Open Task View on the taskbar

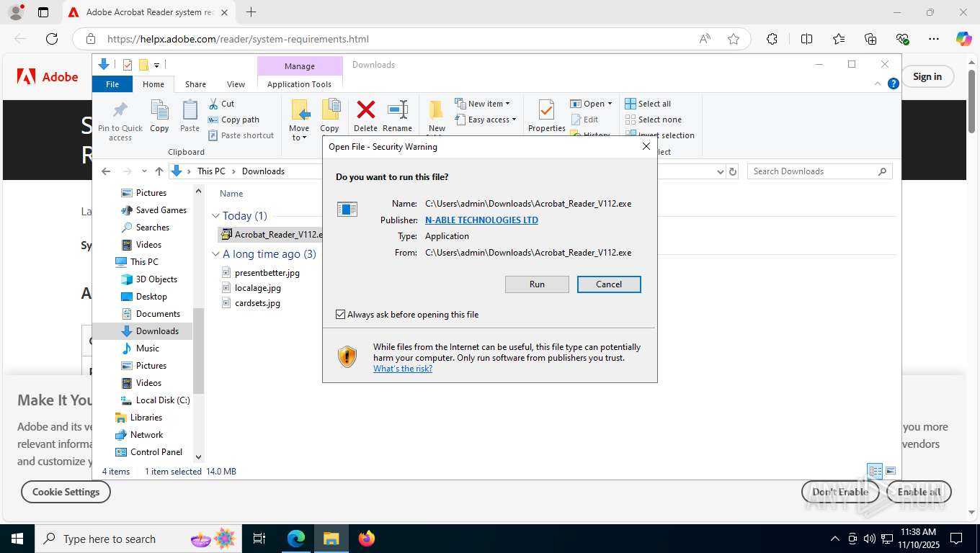click(259, 539)
